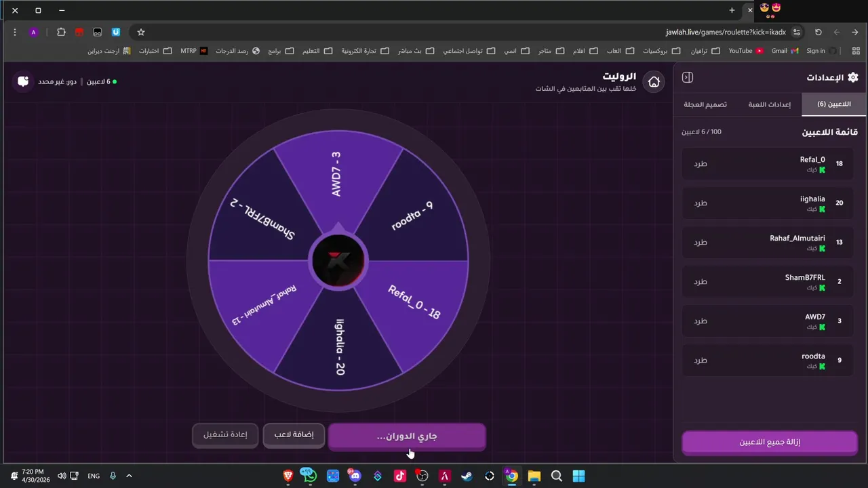Expand the تجارة الكترونية bookmarks folder
Screen dimensions: 868x488
click(x=365, y=51)
